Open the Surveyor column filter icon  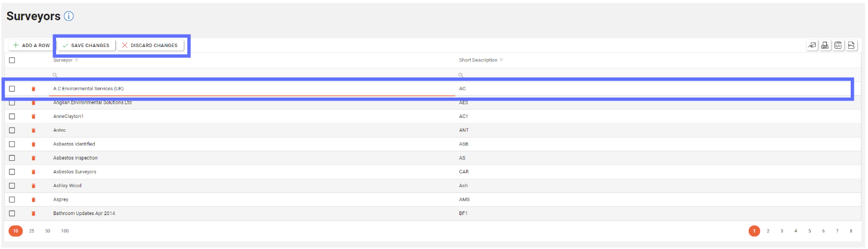click(76, 60)
